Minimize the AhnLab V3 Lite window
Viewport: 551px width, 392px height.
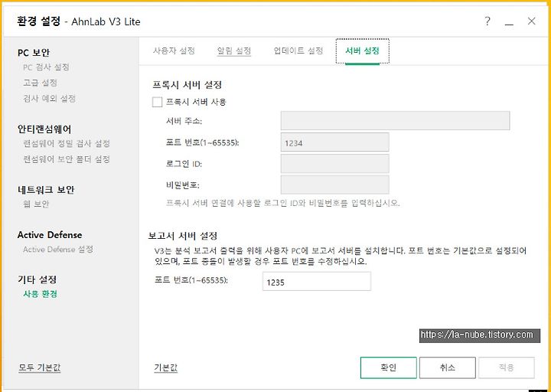[x=509, y=24]
